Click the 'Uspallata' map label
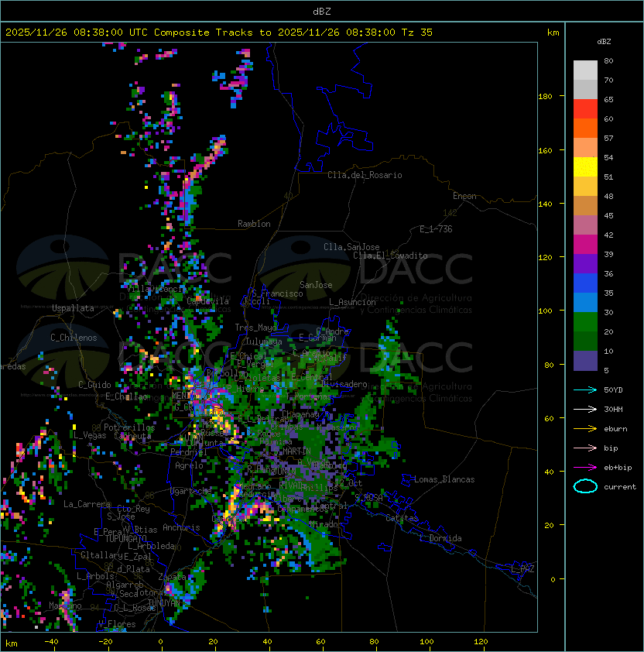Image resolution: width=644 pixels, height=652 pixels. [73, 308]
